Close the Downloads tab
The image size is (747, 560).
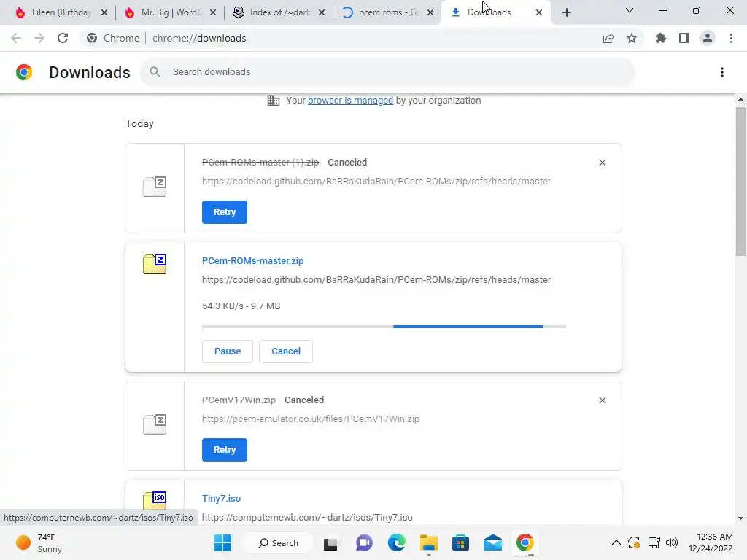pyautogui.click(x=539, y=12)
